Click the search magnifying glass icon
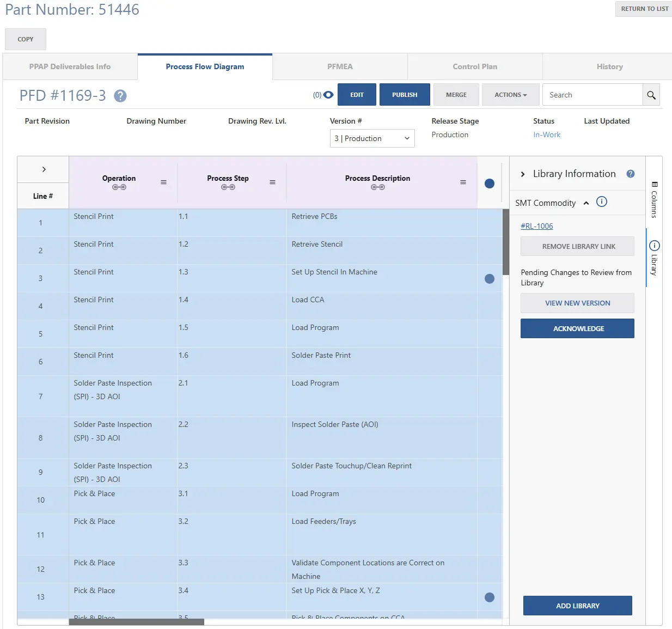 [x=651, y=94]
